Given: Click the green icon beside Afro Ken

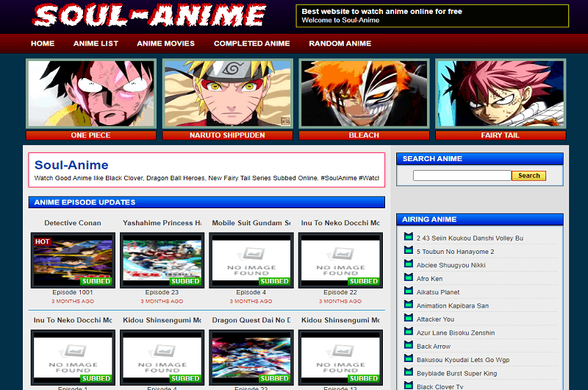Looking at the screenshot, I should tap(409, 278).
